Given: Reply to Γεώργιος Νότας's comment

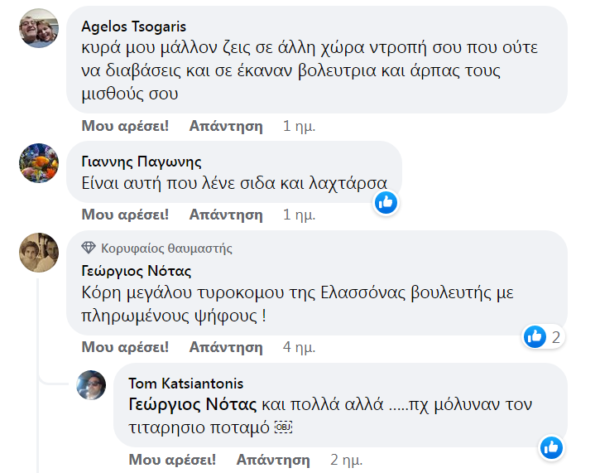Looking at the screenshot, I should point(226,347).
